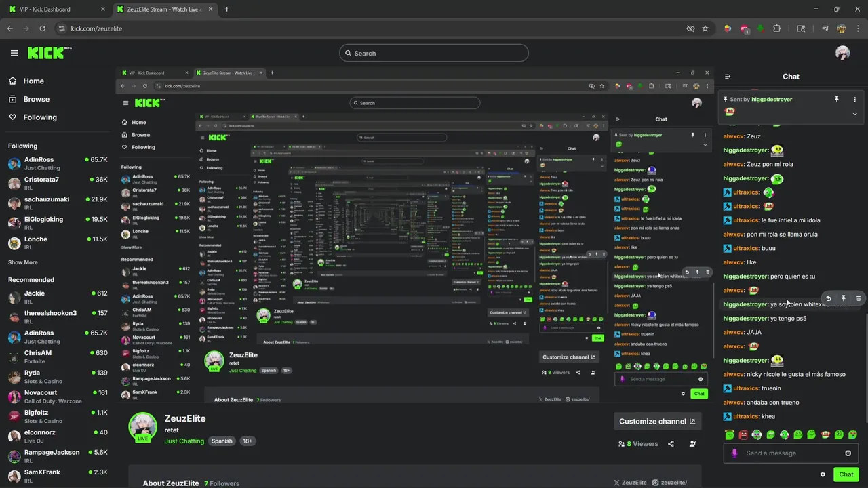The image size is (868, 488).
Task: Open the Chrome profile avatar
Action: (x=842, y=28)
